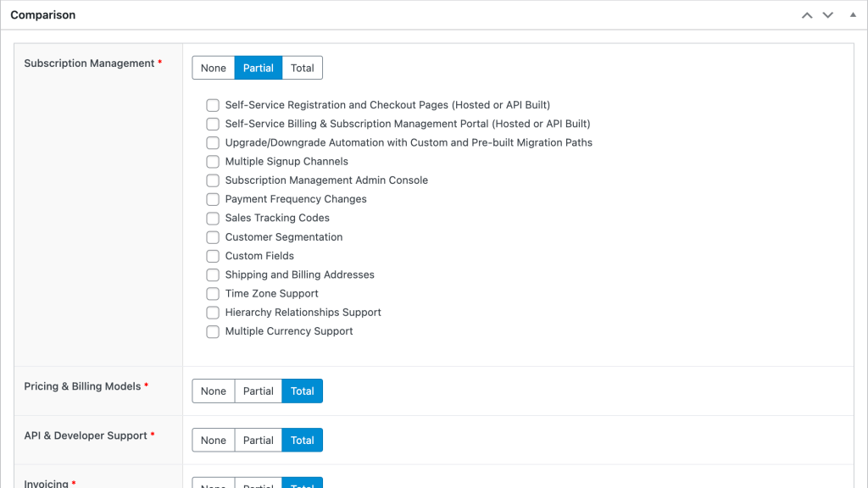868x488 pixels.
Task: Choose None for API & Developer Support
Action: coord(214,440)
